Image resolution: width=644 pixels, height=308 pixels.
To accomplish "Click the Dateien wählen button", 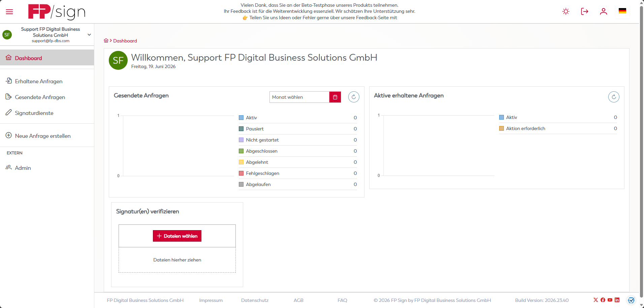I will coord(177,236).
